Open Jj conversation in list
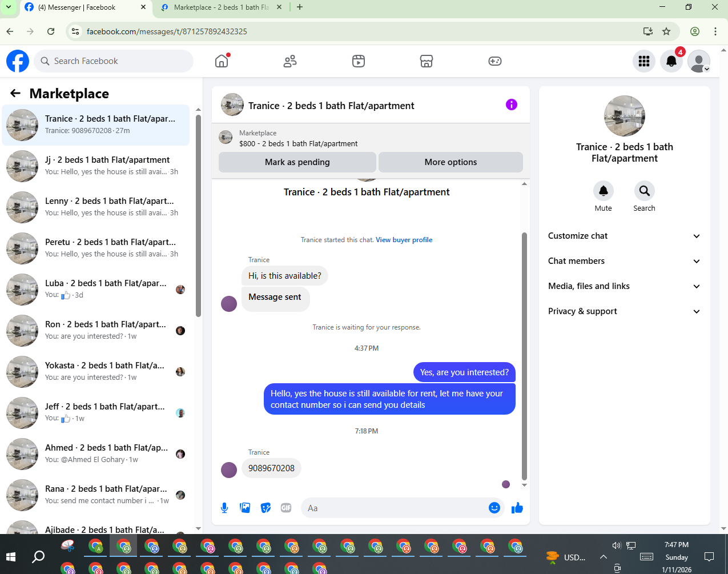The width and height of the screenshot is (728, 574). pos(96,166)
